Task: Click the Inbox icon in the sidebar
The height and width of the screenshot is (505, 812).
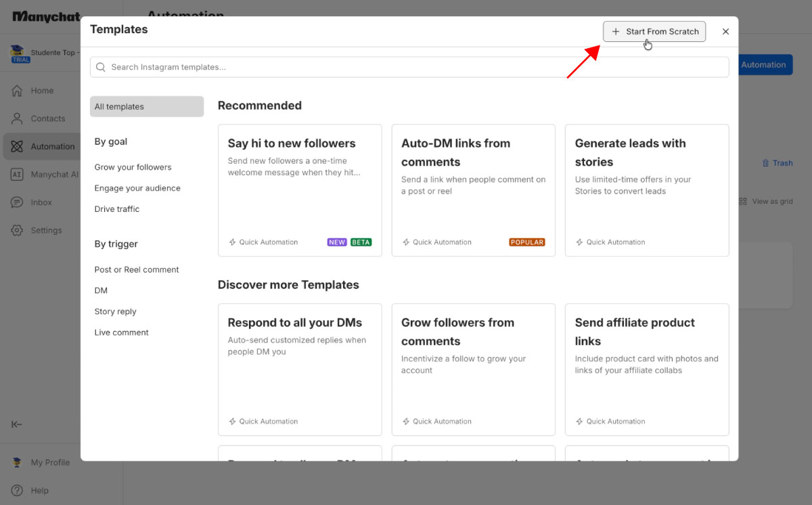Action: (17, 202)
